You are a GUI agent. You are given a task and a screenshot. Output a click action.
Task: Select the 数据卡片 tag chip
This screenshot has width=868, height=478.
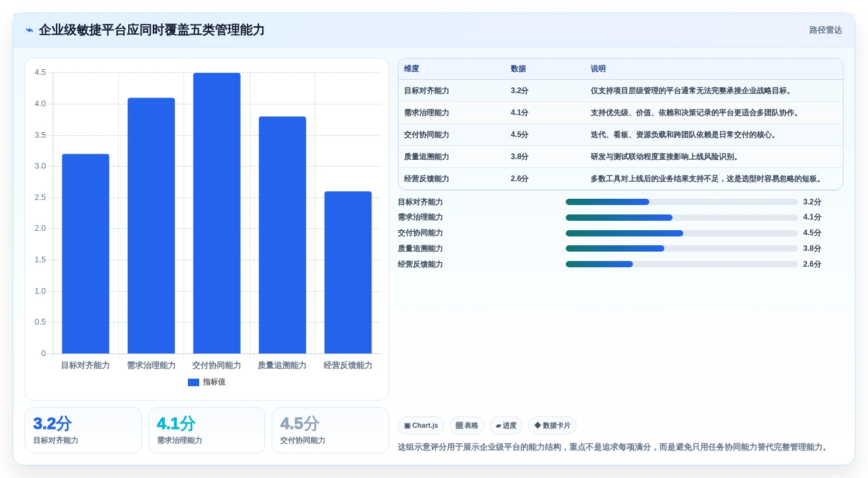click(x=552, y=426)
